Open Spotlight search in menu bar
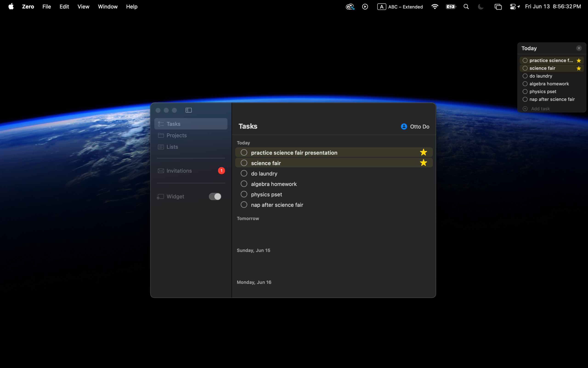Screen dimensions: 588x368 tap(466, 7)
